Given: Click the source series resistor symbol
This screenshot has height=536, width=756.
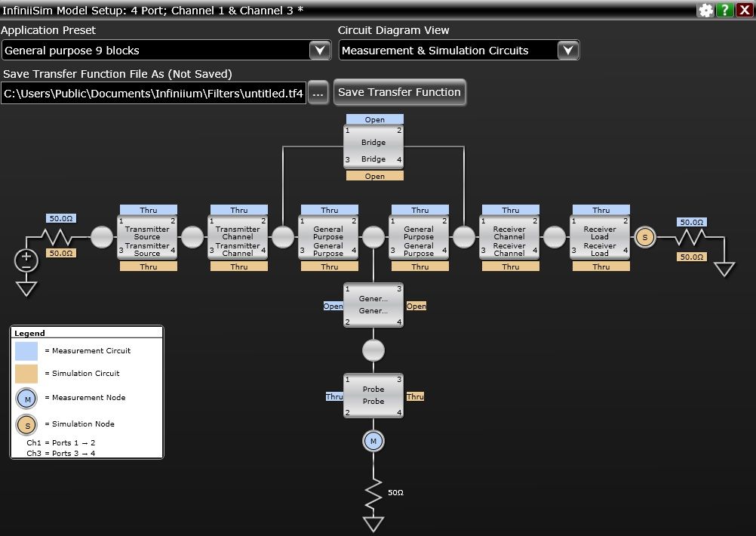Looking at the screenshot, I should 57,237.
